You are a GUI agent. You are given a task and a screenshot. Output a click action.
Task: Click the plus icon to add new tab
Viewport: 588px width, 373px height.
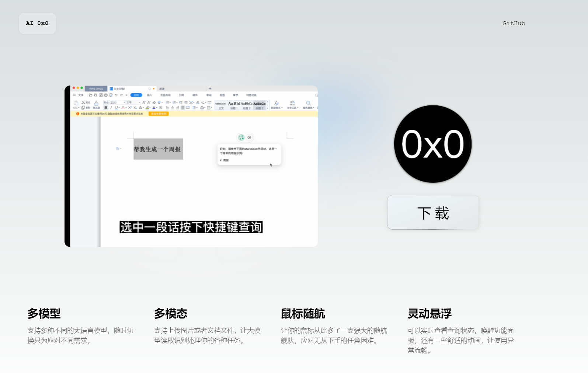click(x=210, y=88)
